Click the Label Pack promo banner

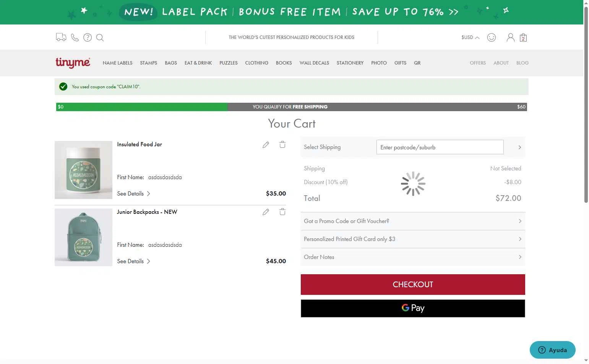[x=292, y=12]
